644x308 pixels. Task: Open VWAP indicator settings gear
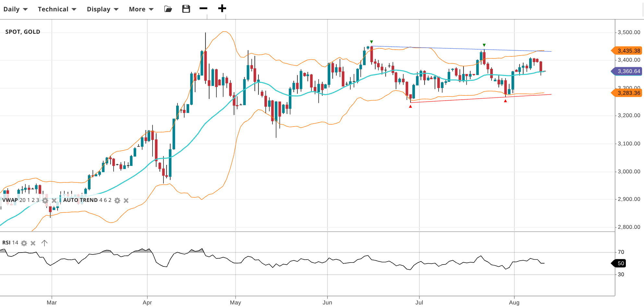point(45,201)
